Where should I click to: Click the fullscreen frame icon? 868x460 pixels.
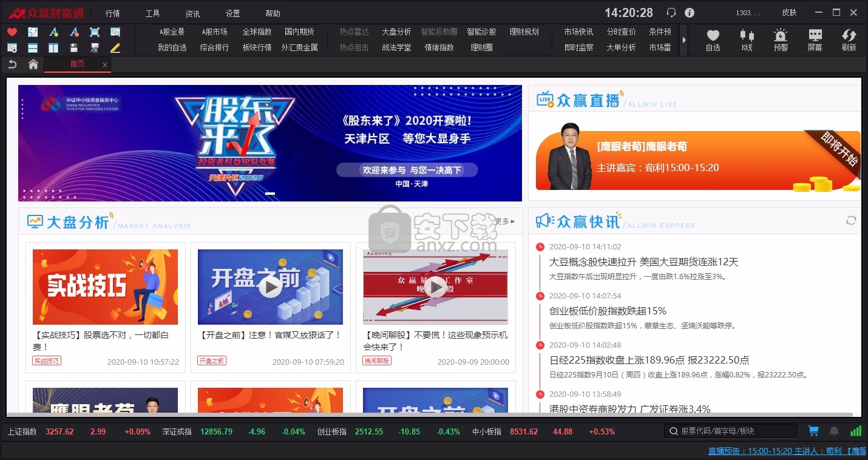point(95,32)
